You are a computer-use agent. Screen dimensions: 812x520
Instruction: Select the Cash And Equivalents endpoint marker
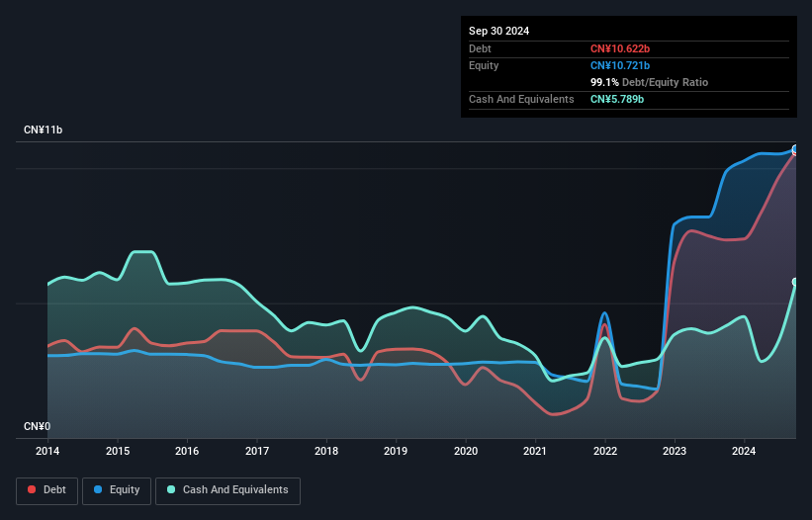point(795,282)
